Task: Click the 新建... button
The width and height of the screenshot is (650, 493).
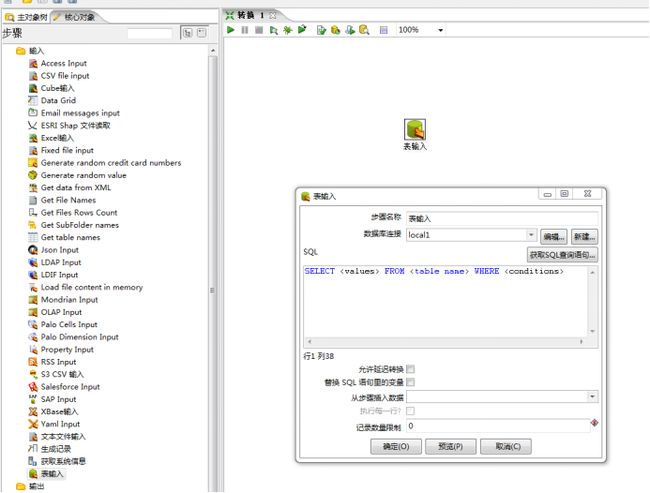Action: tap(585, 237)
